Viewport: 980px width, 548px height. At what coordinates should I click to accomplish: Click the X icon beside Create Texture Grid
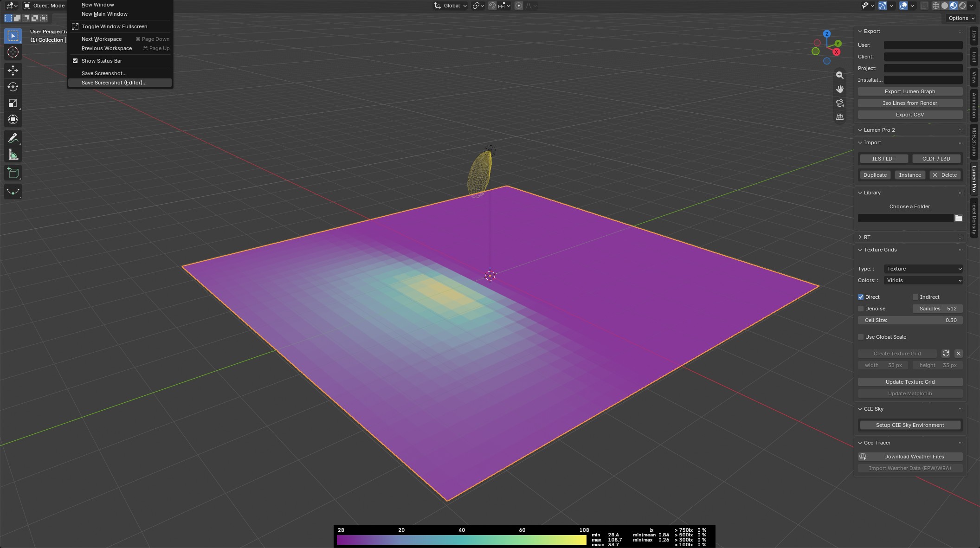[959, 354]
